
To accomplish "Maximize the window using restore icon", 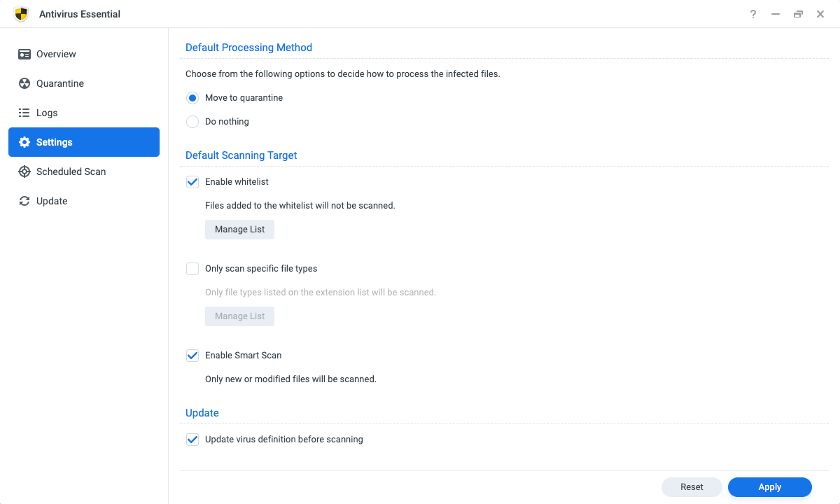I will 798,14.
